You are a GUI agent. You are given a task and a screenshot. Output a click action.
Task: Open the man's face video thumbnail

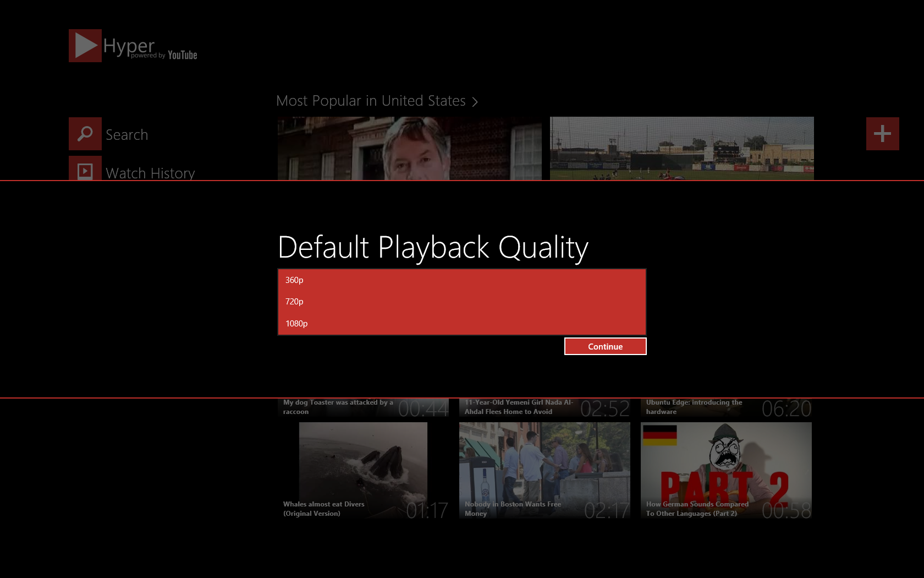click(x=409, y=149)
